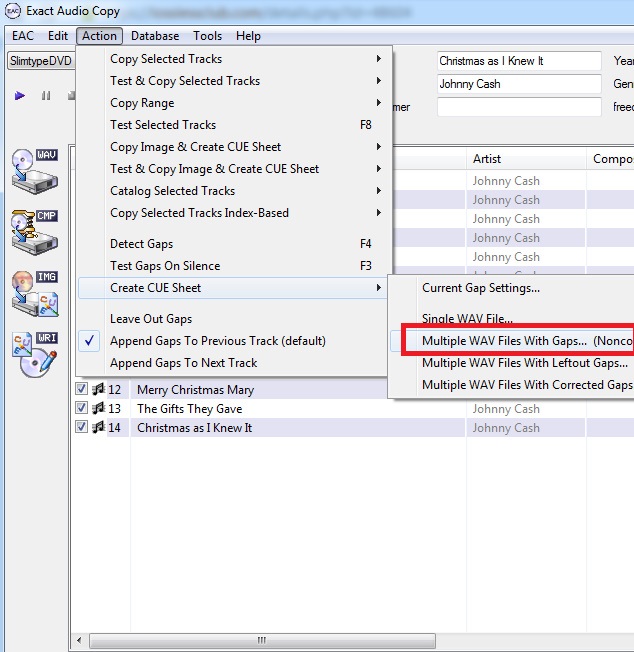
Task: Choose Multiple WAV Files With Leftout Gaps...
Action: click(x=512, y=363)
